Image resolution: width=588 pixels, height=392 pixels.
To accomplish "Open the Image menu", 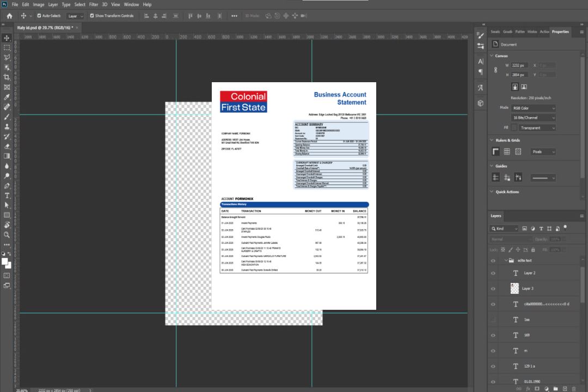I will point(38,4).
